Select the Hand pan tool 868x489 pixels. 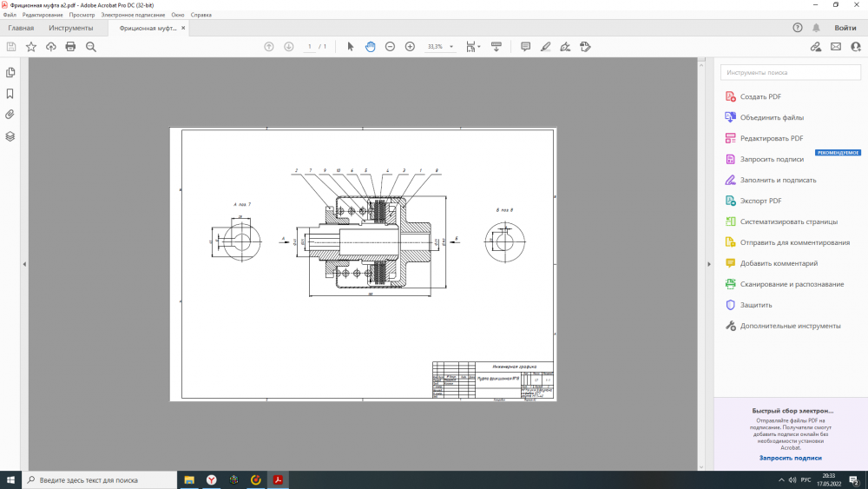click(x=370, y=46)
